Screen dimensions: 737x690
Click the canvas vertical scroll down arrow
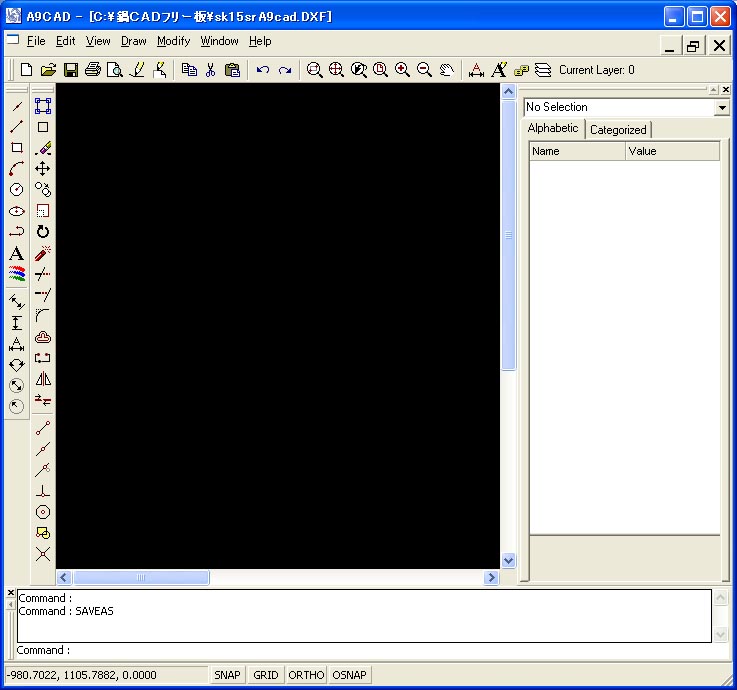(508, 560)
